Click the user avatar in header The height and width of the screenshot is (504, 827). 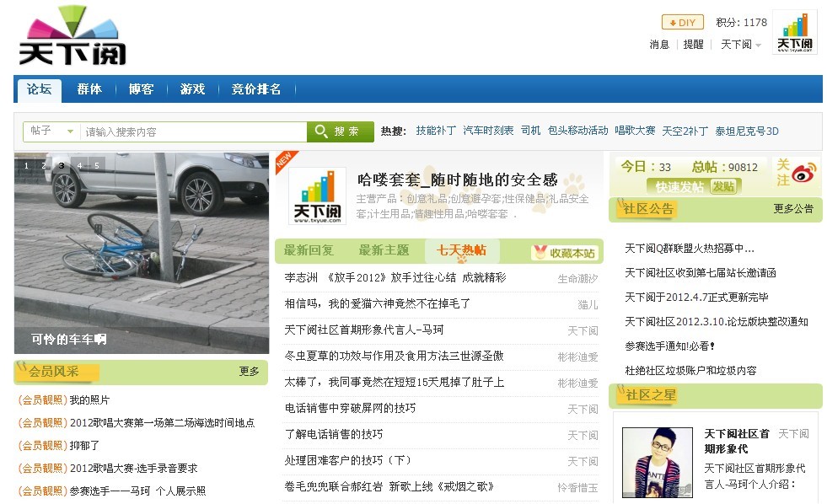point(794,33)
